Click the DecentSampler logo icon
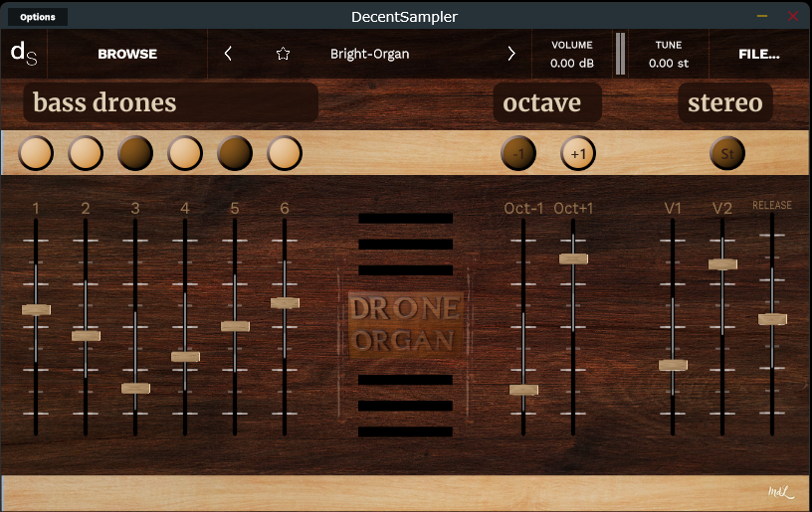 [x=24, y=54]
